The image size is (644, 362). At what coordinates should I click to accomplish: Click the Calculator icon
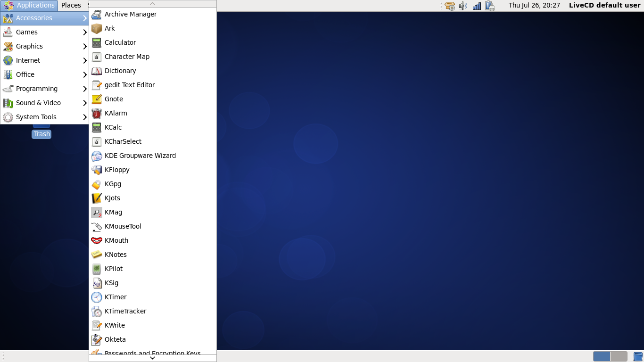click(x=97, y=42)
